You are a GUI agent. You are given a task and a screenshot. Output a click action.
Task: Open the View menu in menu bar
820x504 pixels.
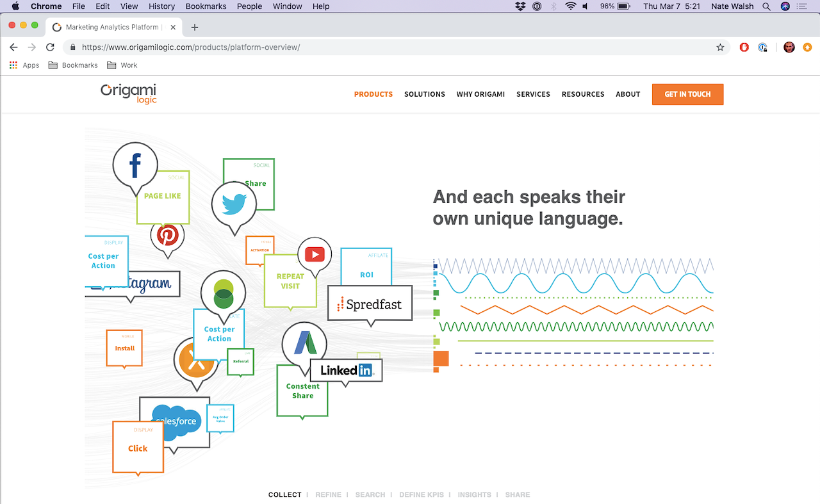(129, 6)
